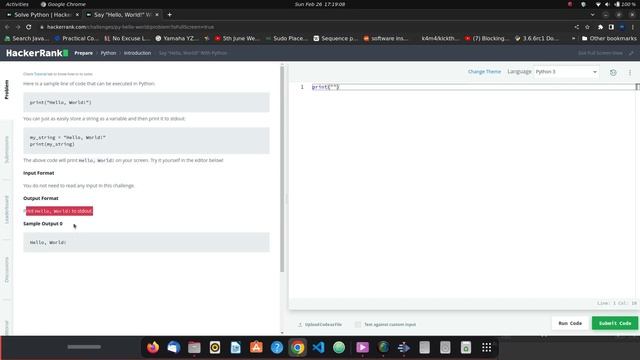Click the browser reload icon
The width and height of the screenshot is (640, 360).
[x=29, y=27]
